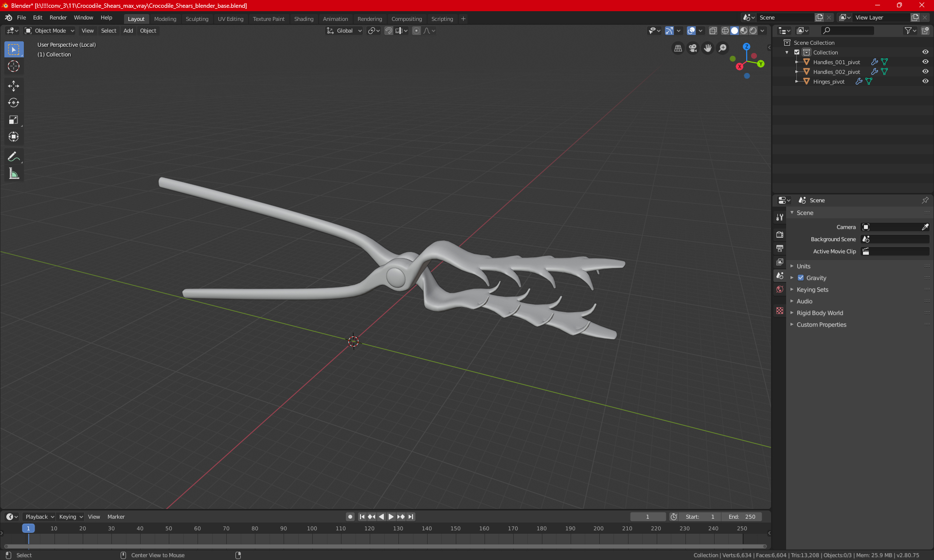Expand Handles_001_pivot tree item
The height and width of the screenshot is (560, 934).
coord(796,62)
